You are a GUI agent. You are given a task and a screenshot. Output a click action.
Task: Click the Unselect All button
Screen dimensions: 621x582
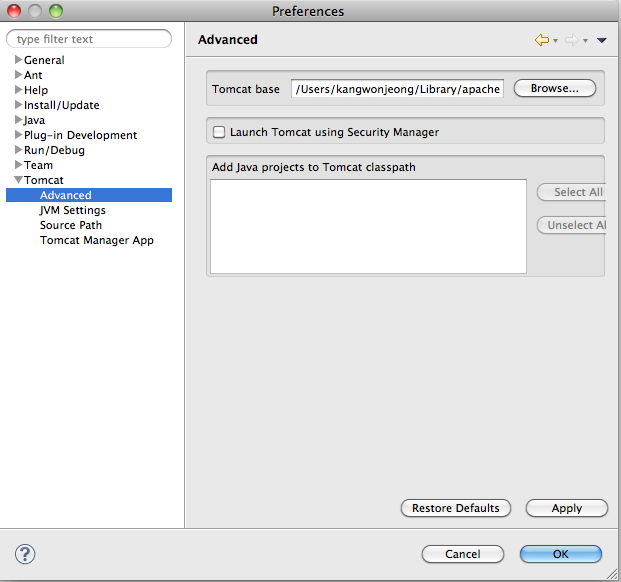click(x=571, y=225)
